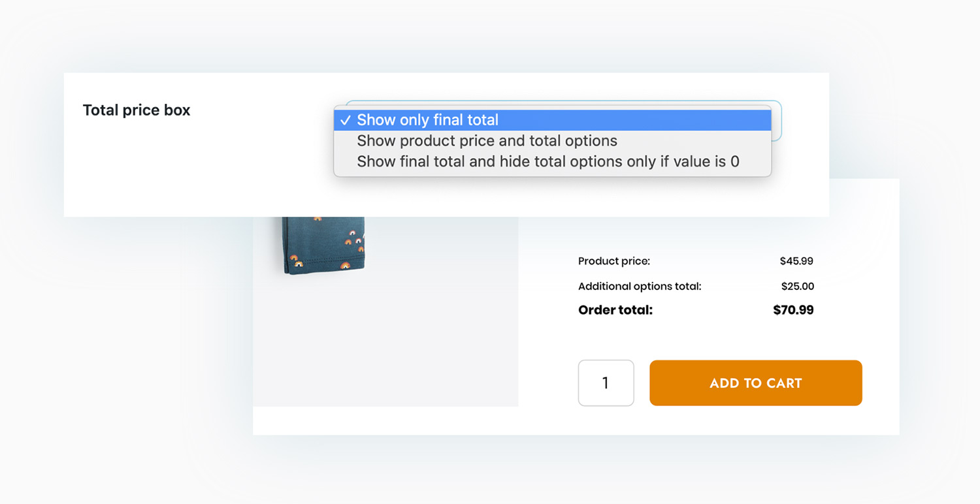The height and width of the screenshot is (504, 980).
Task: Click the bold "Order total:" label
Action: pos(615,310)
